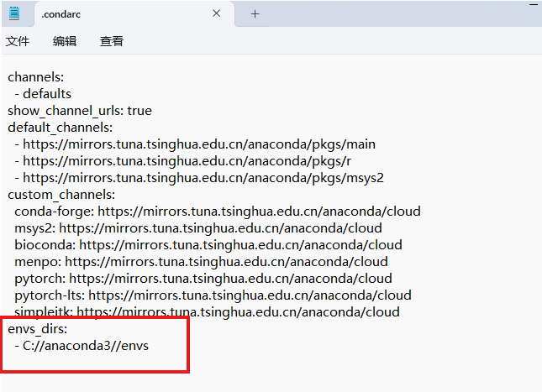Click the simpleitk channel line
This screenshot has width=542, height=392.
tap(207, 312)
